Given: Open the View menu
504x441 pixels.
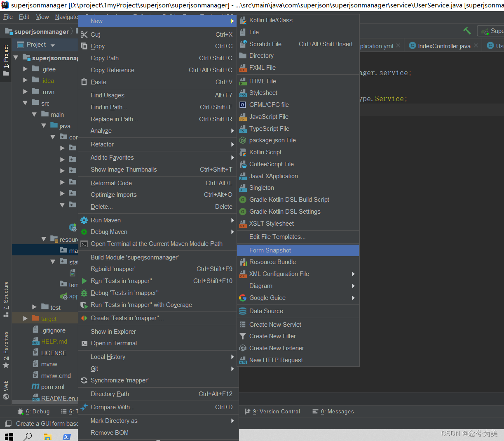Looking at the screenshot, I should pos(42,17).
